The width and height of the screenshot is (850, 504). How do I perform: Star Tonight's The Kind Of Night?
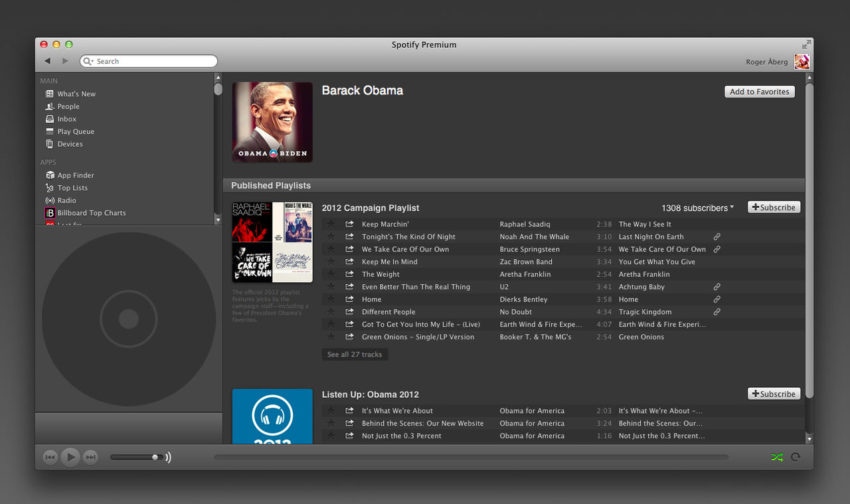(x=331, y=236)
